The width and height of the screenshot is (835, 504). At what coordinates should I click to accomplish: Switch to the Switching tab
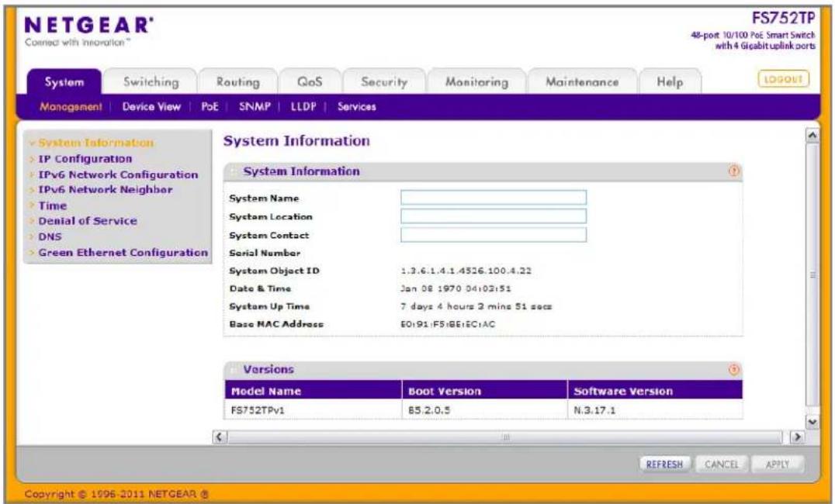[151, 82]
